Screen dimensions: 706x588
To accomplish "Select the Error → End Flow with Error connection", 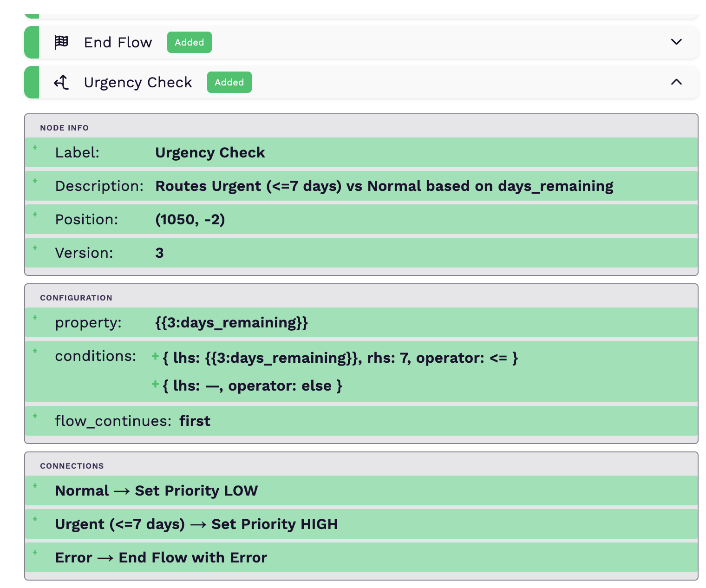I will pyautogui.click(x=161, y=557).
